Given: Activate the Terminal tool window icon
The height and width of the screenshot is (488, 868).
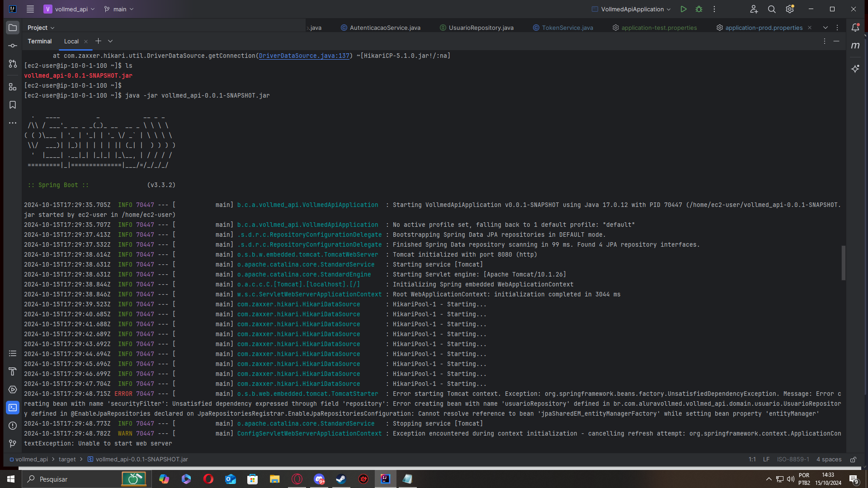Looking at the screenshot, I should [13, 408].
